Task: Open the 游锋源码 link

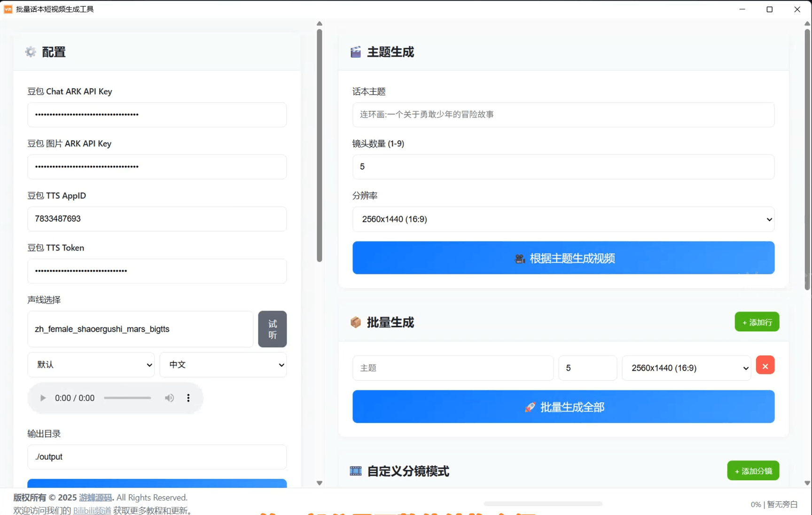Action: 95,498
